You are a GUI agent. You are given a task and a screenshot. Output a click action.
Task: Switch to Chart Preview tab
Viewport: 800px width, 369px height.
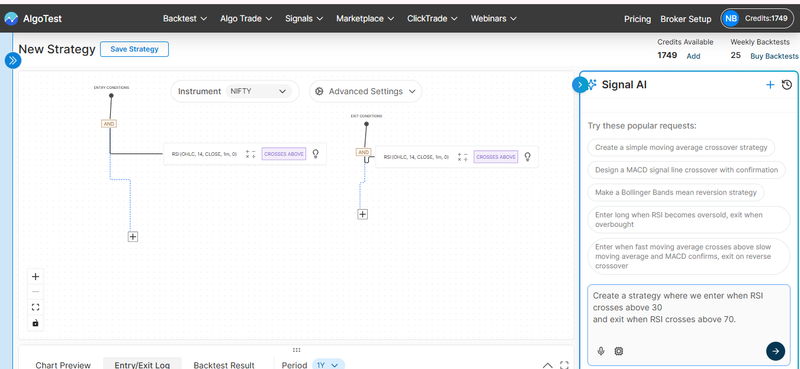pyautogui.click(x=63, y=365)
